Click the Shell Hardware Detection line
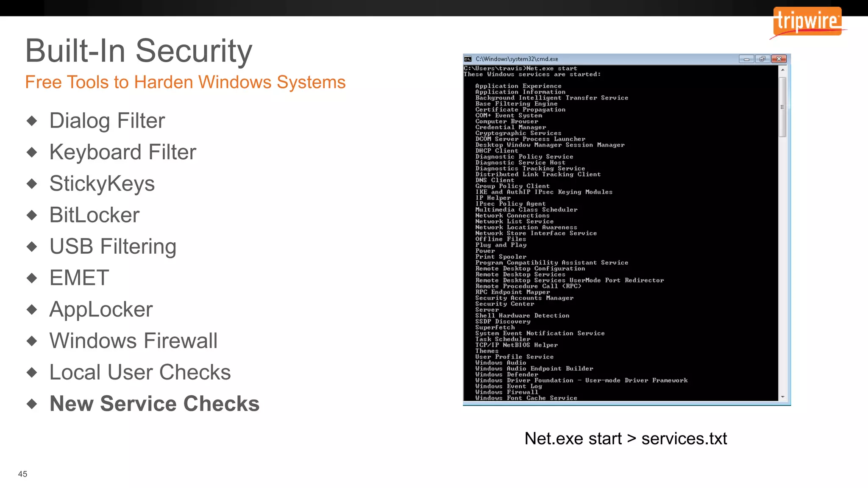 pos(522,316)
